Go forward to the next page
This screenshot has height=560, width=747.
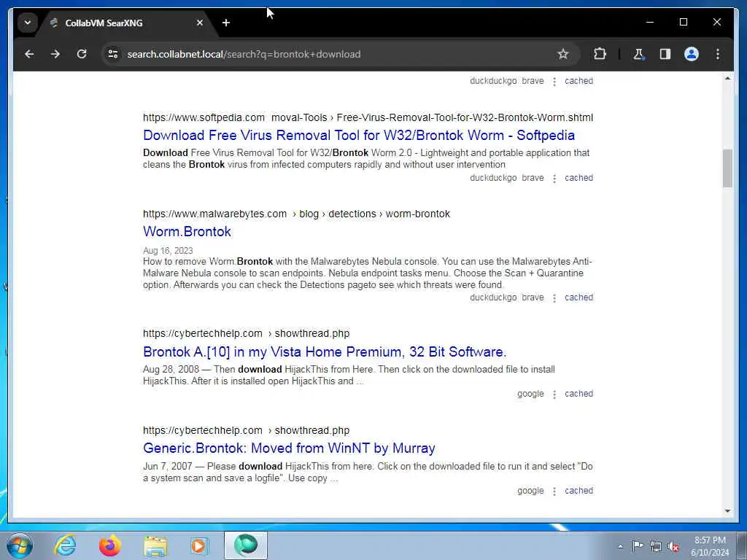[55, 54]
